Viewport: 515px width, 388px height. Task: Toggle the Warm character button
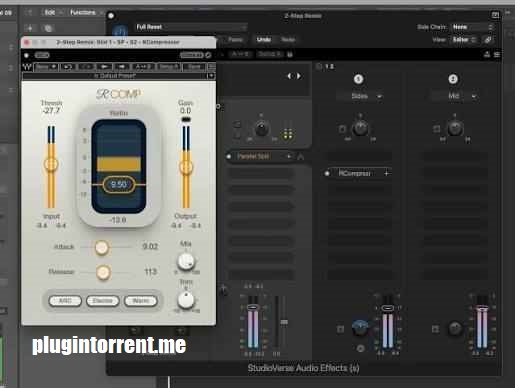click(141, 301)
